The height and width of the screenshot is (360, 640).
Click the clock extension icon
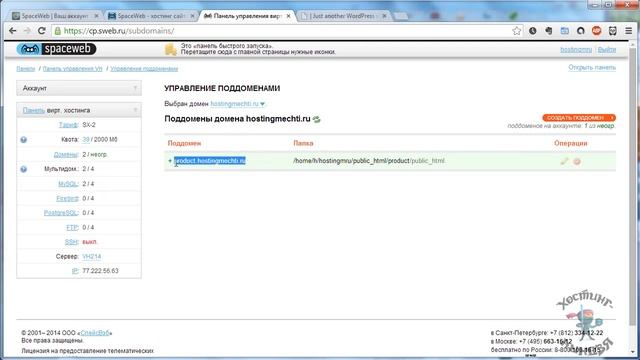click(x=533, y=31)
